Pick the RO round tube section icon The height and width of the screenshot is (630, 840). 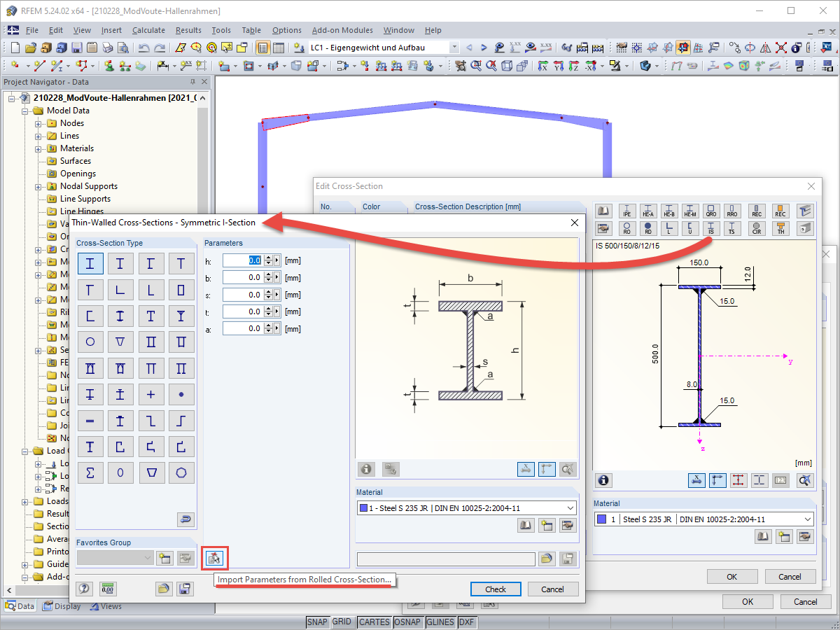[x=627, y=228]
